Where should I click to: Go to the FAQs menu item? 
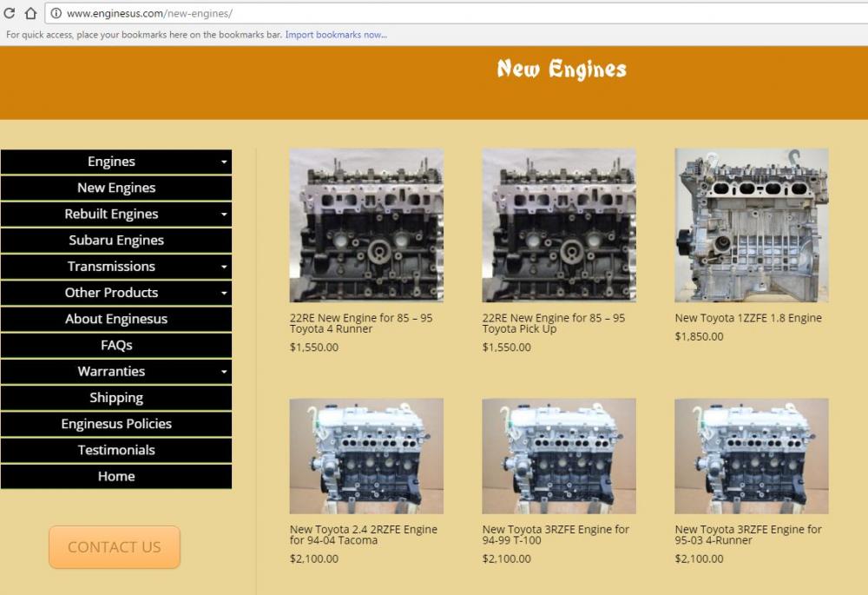[x=116, y=345]
